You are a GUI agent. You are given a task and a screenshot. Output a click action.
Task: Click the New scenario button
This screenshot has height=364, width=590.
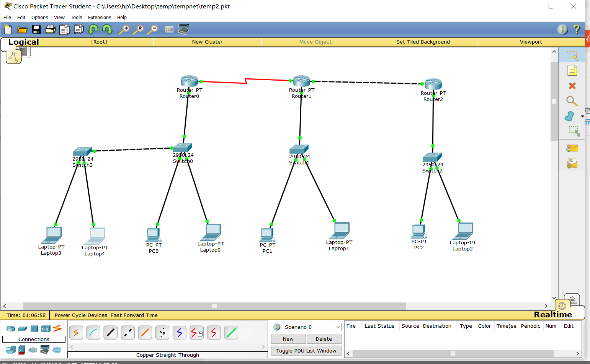[288, 339]
